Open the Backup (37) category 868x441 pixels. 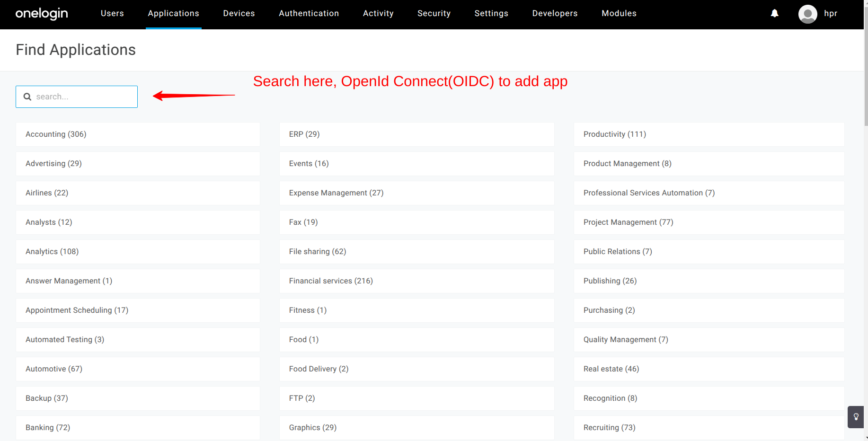click(138, 398)
